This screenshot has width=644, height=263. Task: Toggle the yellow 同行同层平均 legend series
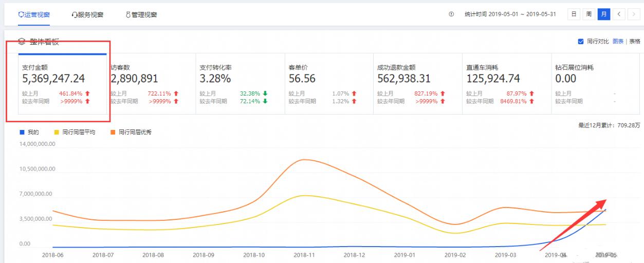coord(75,133)
